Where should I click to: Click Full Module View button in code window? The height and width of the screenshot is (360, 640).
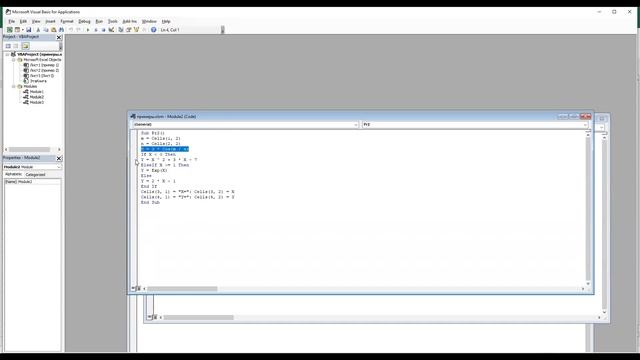click(x=138, y=289)
